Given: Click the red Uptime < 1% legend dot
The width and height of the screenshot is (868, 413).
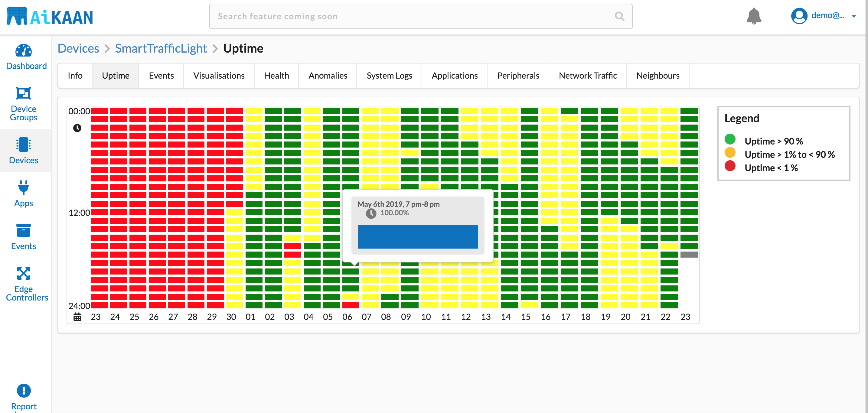Looking at the screenshot, I should point(730,166).
